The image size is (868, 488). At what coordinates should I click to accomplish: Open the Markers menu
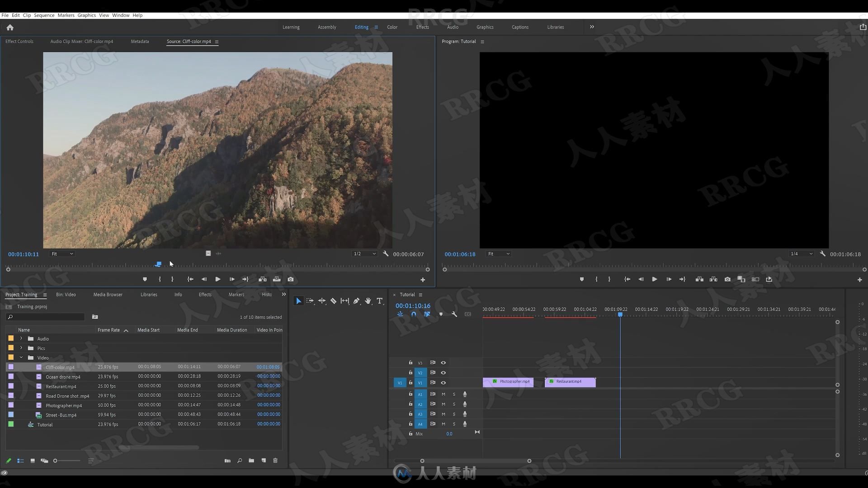click(x=66, y=15)
